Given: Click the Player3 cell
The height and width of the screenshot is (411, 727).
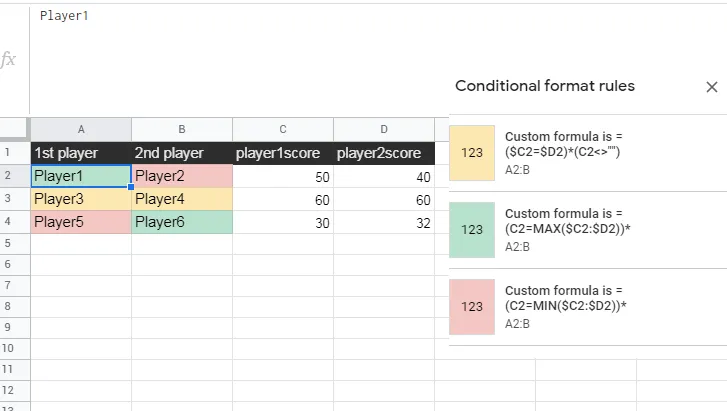Looking at the screenshot, I should point(81,198).
